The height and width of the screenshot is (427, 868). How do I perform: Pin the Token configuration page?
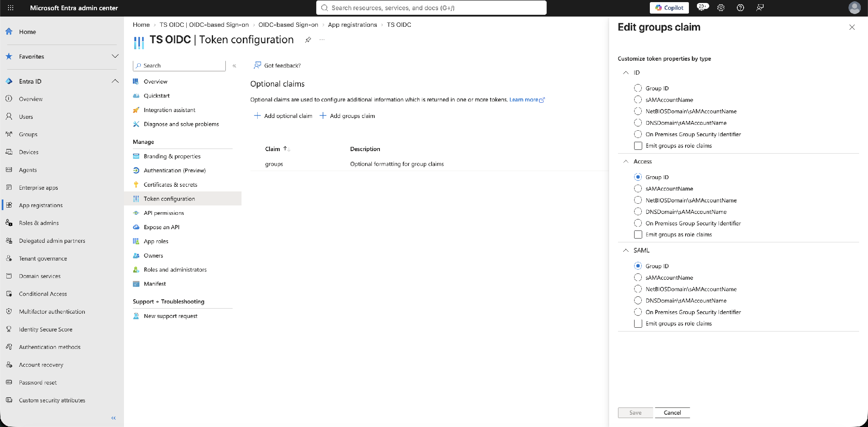pyautogui.click(x=308, y=39)
